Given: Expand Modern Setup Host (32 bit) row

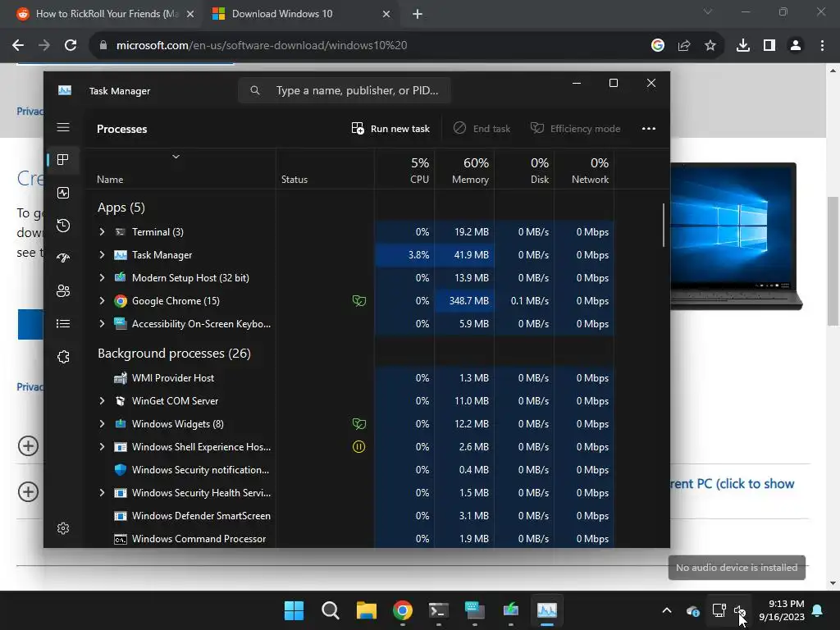Looking at the screenshot, I should pyautogui.click(x=102, y=278).
